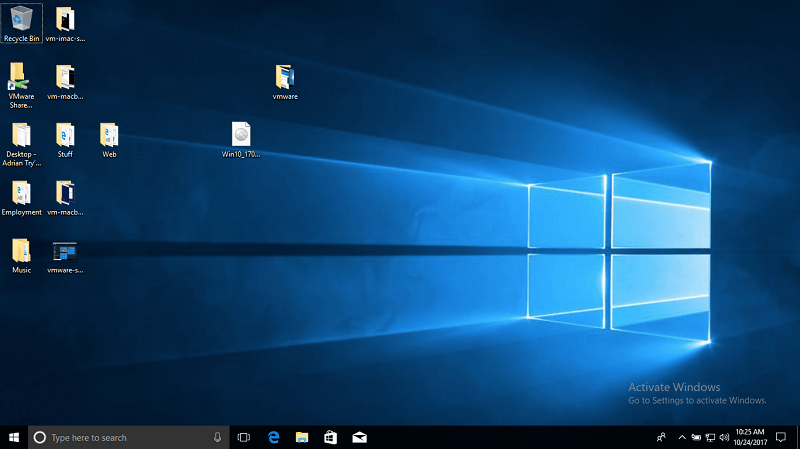Open File Explorer from the taskbar
This screenshot has height=449, width=800.
pos(302,437)
